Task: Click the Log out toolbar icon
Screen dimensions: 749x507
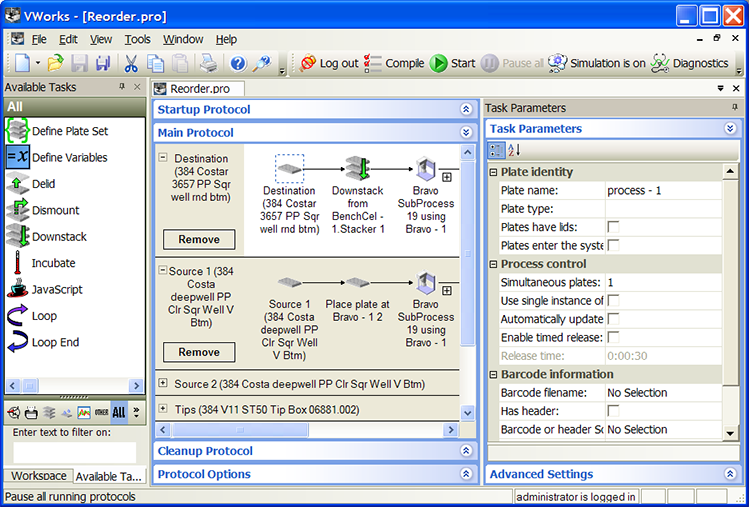Action: 308,63
